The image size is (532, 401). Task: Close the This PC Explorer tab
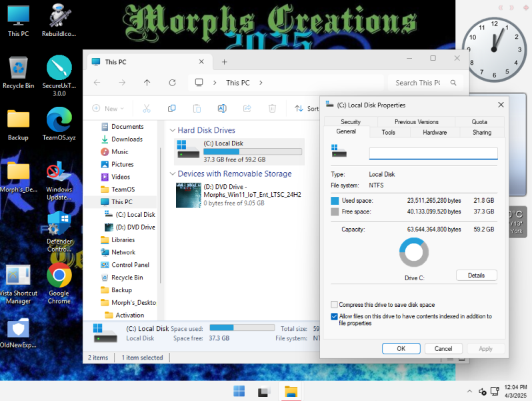pyautogui.click(x=201, y=61)
